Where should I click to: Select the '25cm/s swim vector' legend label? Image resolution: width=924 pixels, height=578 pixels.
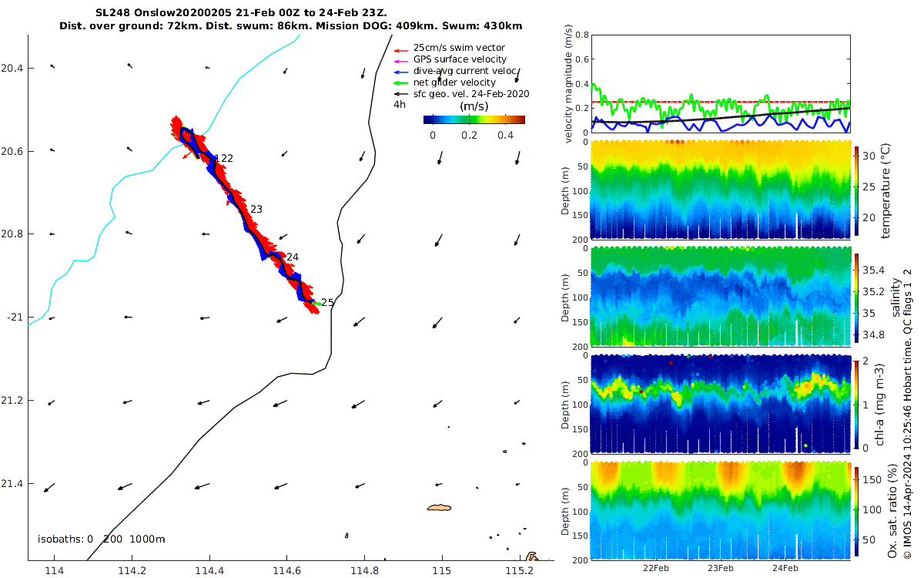click(459, 48)
